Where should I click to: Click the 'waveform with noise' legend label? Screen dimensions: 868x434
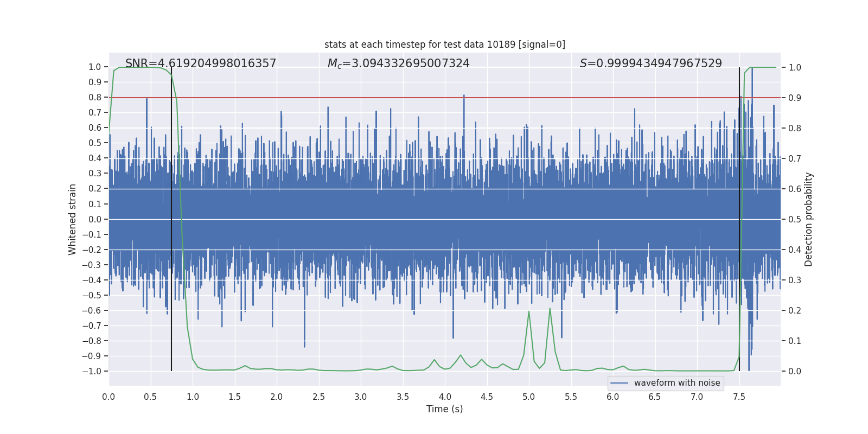click(x=676, y=383)
